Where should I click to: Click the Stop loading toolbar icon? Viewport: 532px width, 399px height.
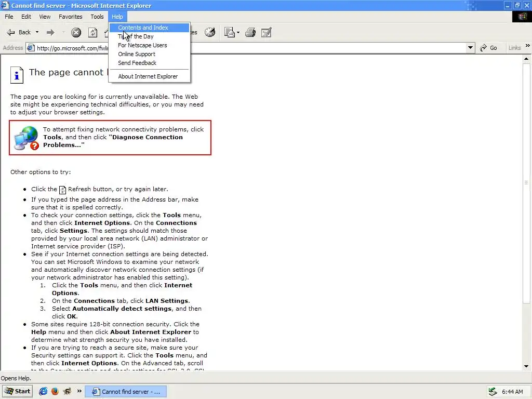[x=76, y=32]
